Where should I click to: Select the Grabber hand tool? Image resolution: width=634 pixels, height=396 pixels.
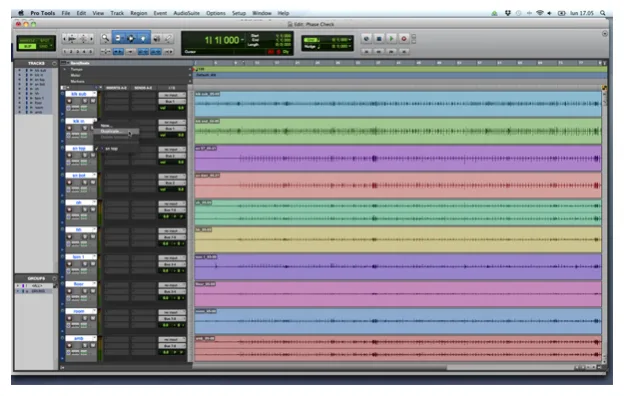(144, 38)
